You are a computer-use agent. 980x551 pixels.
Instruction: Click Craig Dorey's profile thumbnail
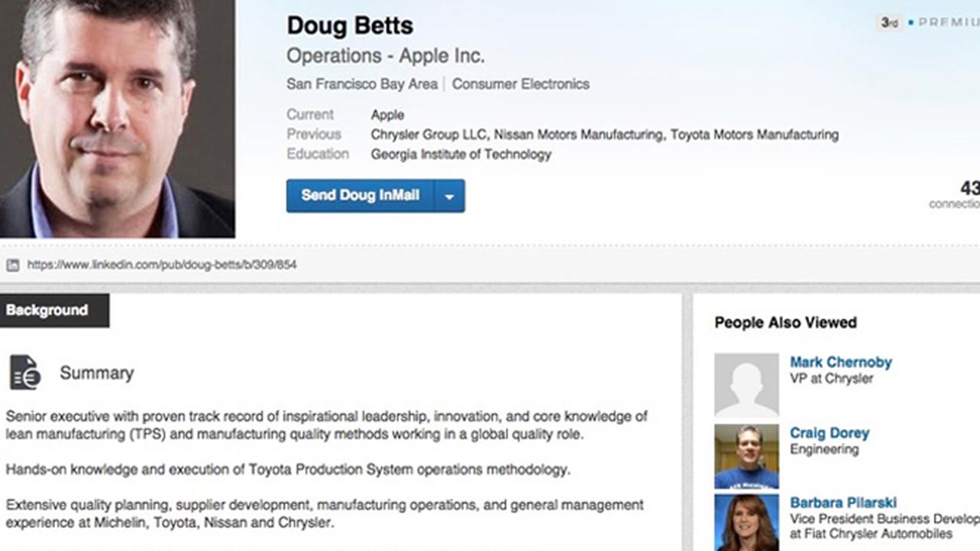pyautogui.click(x=746, y=456)
